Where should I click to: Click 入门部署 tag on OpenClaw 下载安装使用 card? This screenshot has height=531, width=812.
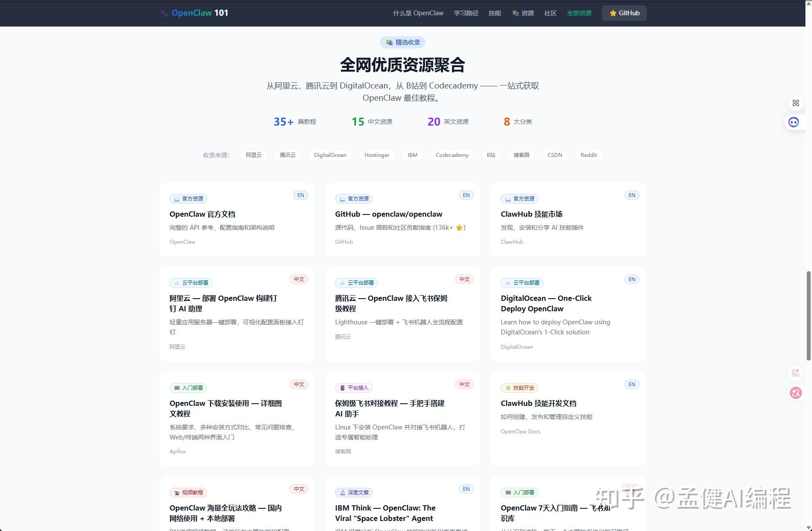point(188,388)
